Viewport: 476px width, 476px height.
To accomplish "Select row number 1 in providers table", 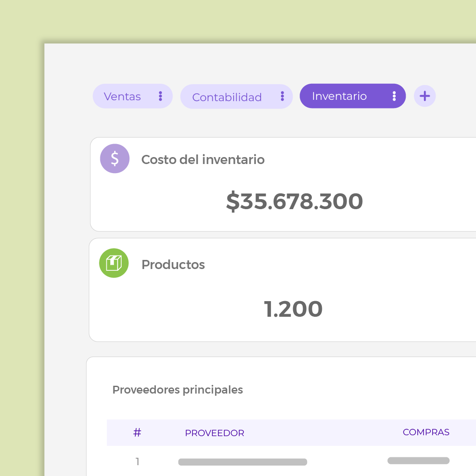I will pos(138,462).
